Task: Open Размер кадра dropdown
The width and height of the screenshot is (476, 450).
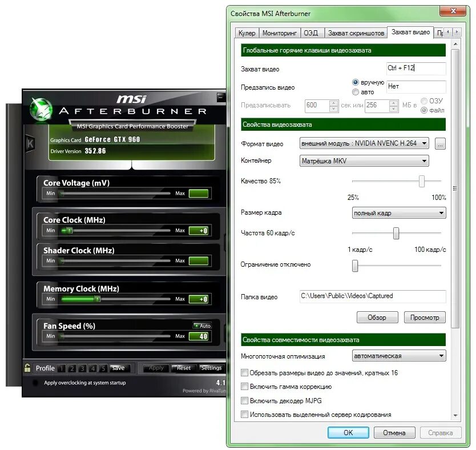Action: point(399,213)
